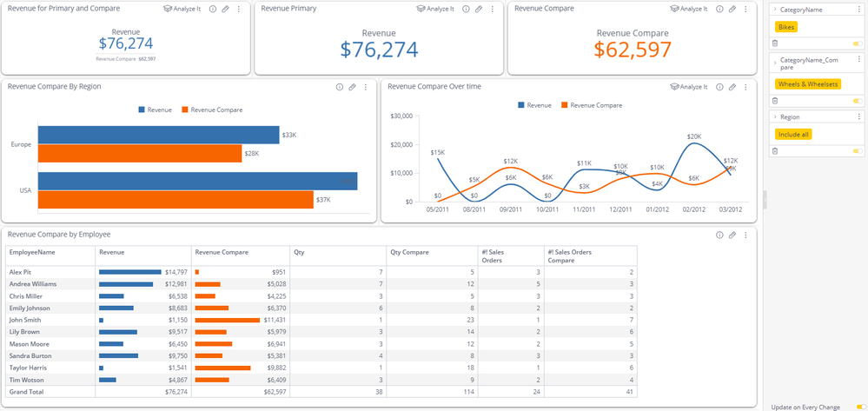Screen dimensions: 868x411
Task: Edit the Revenue Primary widget with pencil icon
Action: tap(479, 9)
